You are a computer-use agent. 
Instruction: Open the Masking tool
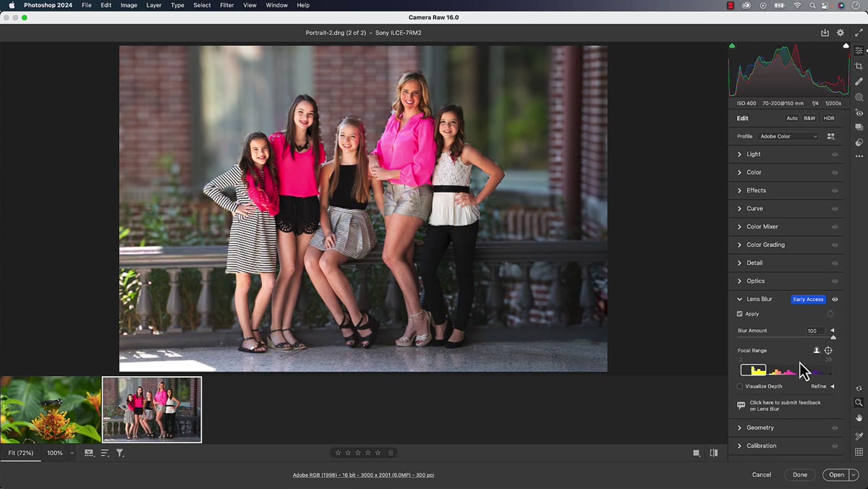(x=859, y=97)
